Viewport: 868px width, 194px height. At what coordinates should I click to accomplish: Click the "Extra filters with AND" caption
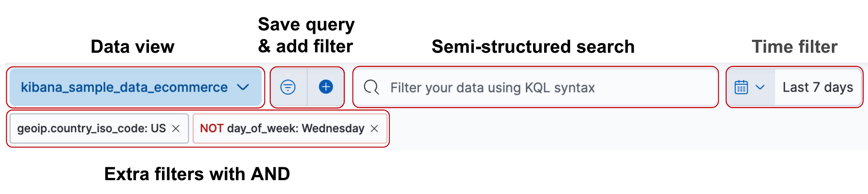197,174
